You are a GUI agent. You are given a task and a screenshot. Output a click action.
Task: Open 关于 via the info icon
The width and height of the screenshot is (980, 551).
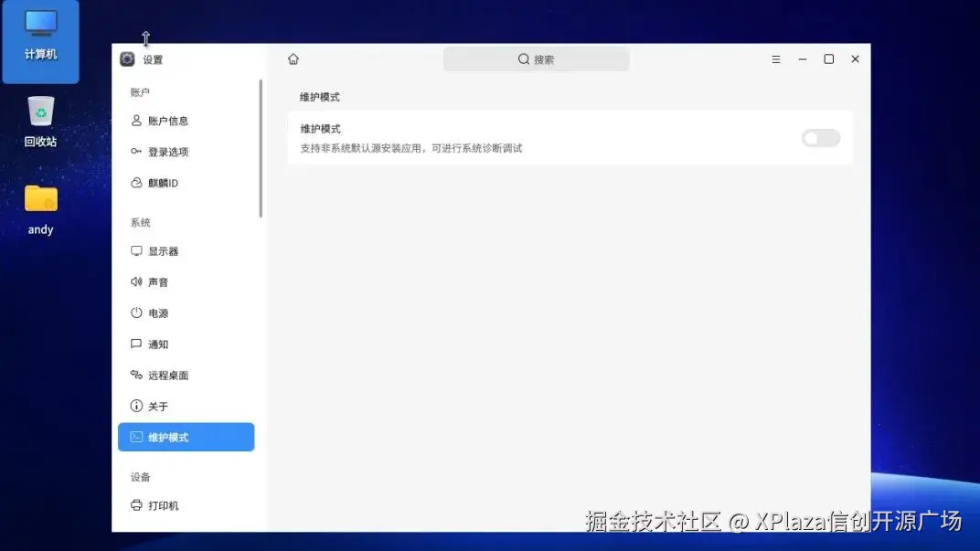pyautogui.click(x=134, y=406)
